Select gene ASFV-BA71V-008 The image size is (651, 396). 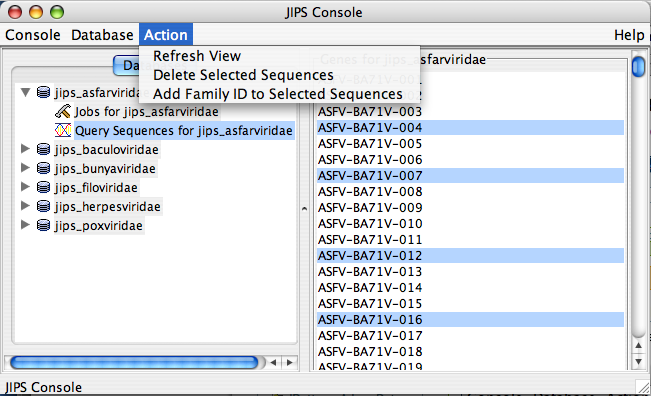coord(470,192)
